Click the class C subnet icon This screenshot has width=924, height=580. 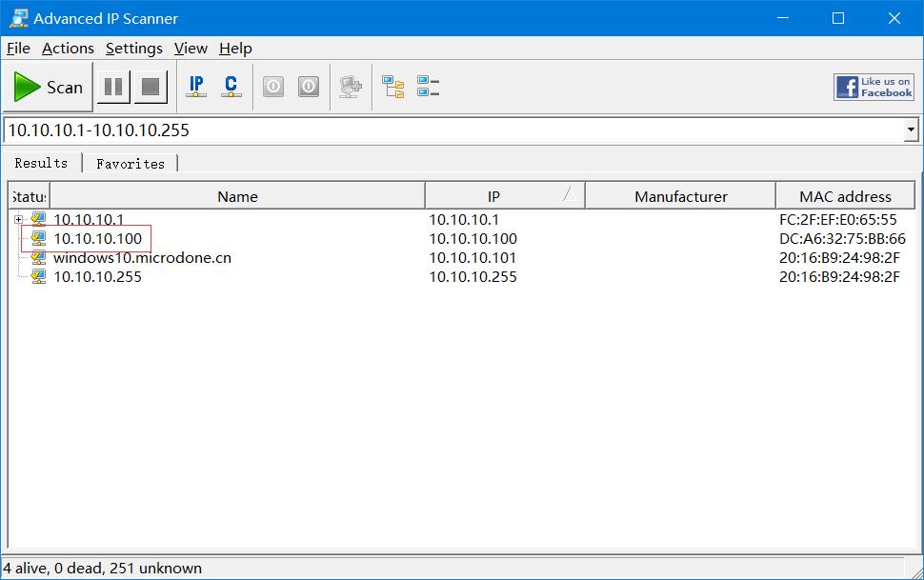tap(231, 87)
